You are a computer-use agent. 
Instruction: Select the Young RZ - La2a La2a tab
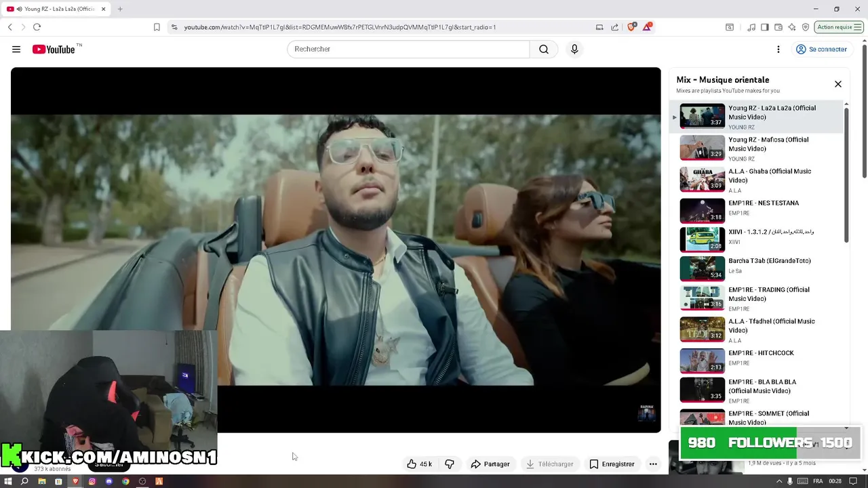click(x=54, y=9)
